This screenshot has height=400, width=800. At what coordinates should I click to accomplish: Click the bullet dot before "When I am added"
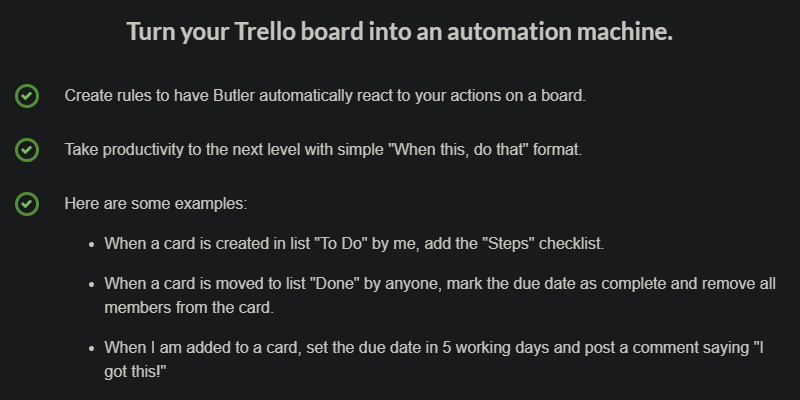click(92, 348)
